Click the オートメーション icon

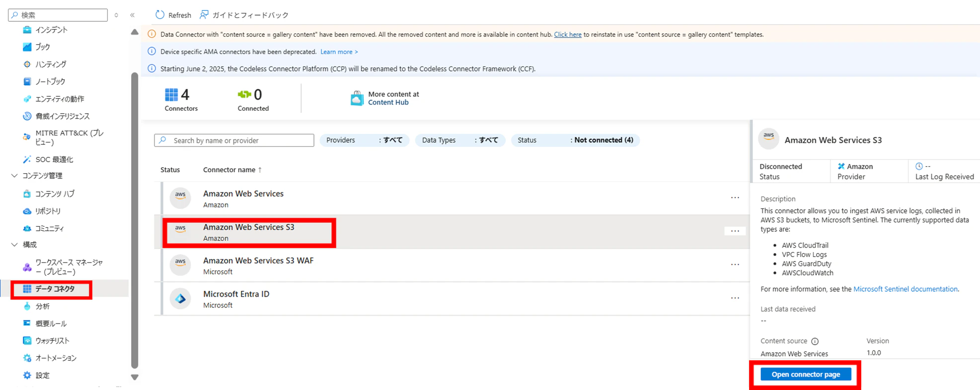click(27, 358)
